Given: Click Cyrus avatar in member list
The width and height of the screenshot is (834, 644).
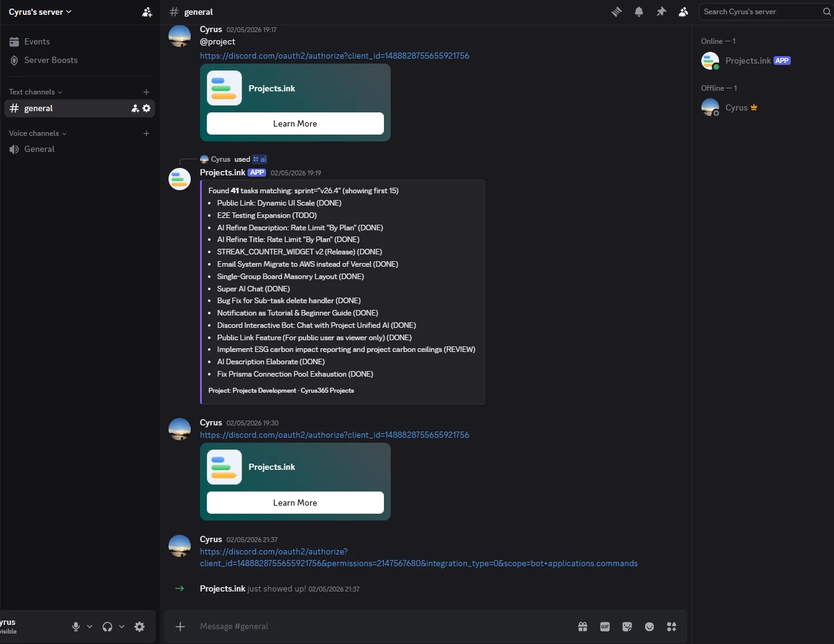Looking at the screenshot, I should point(711,107).
